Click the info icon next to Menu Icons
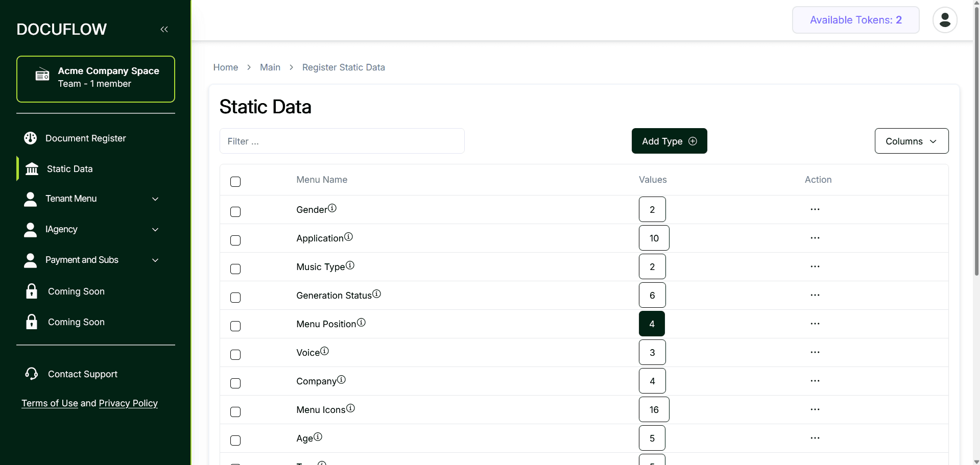980x465 pixels. (x=350, y=408)
